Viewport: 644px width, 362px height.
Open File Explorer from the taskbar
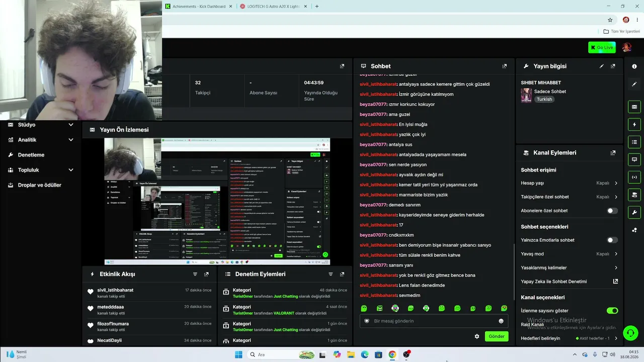(x=351, y=354)
